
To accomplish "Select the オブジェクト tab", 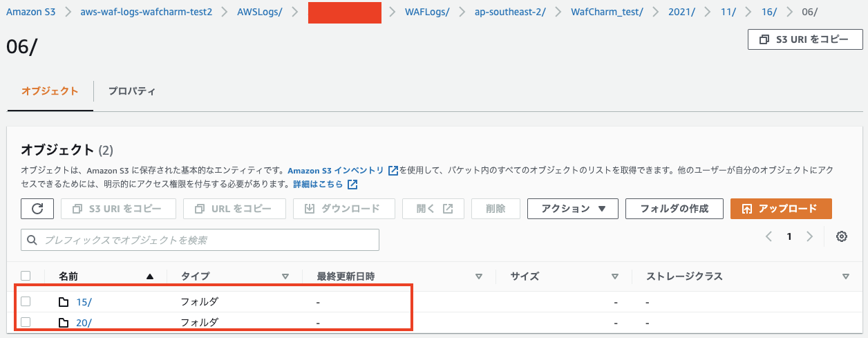I will click(x=50, y=91).
